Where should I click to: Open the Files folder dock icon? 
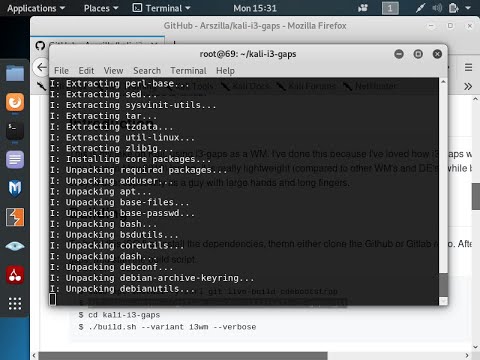(15, 73)
